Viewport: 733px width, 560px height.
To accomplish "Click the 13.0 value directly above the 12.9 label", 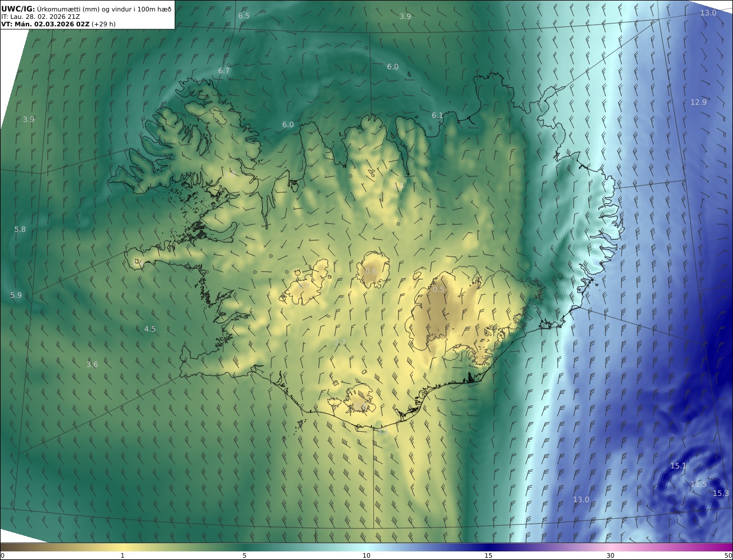I will tap(708, 13).
